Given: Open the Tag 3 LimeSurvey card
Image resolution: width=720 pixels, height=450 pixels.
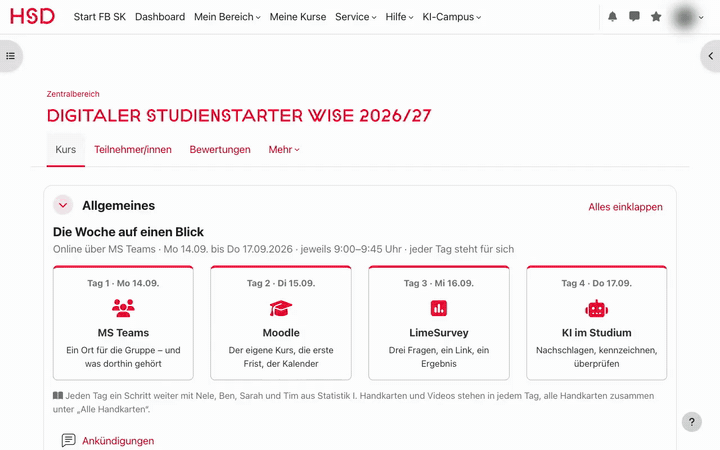Looking at the screenshot, I should pyautogui.click(x=439, y=323).
